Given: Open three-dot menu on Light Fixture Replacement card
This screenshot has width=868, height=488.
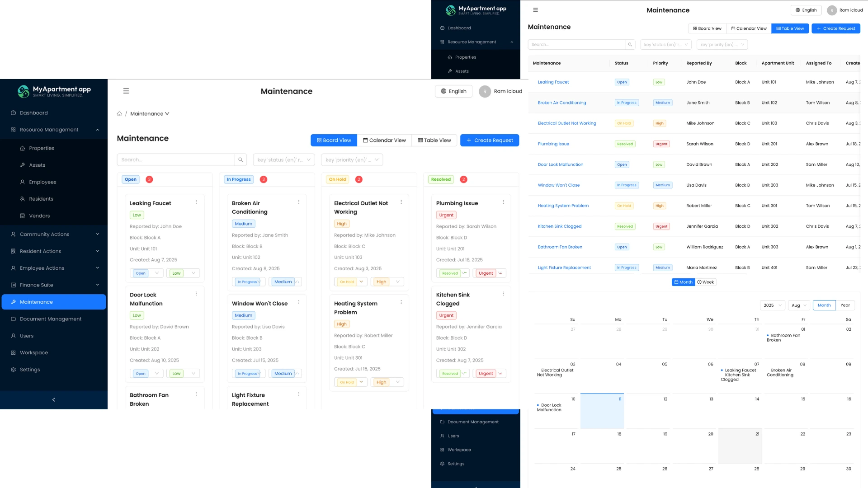Looking at the screenshot, I should (x=299, y=394).
